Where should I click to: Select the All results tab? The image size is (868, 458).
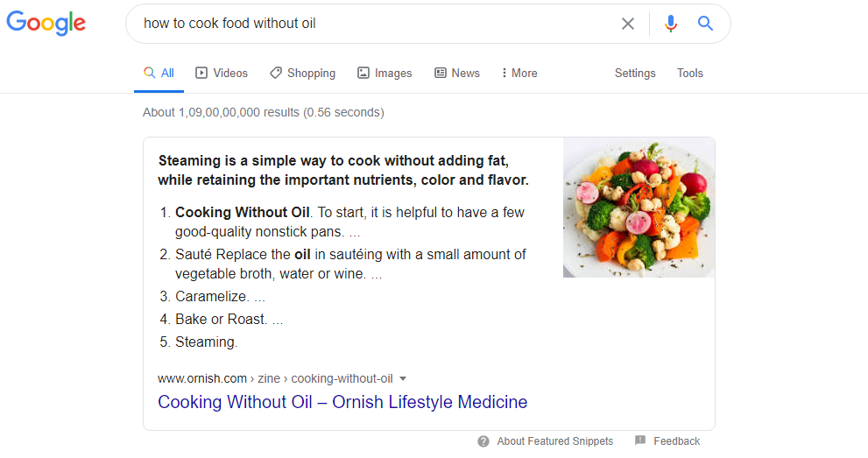[159, 74]
